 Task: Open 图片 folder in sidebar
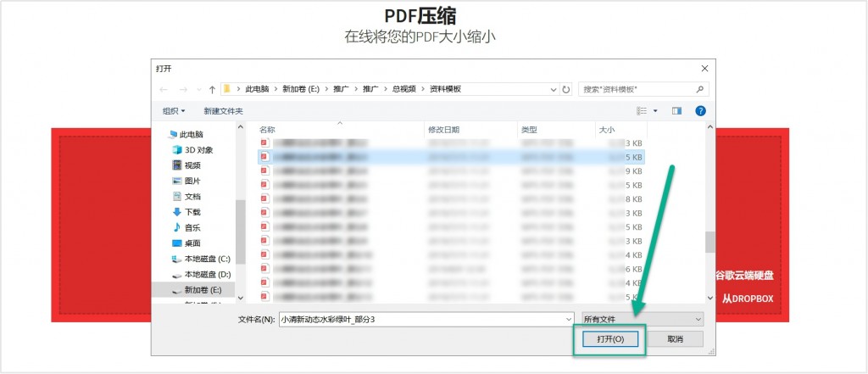pos(186,181)
